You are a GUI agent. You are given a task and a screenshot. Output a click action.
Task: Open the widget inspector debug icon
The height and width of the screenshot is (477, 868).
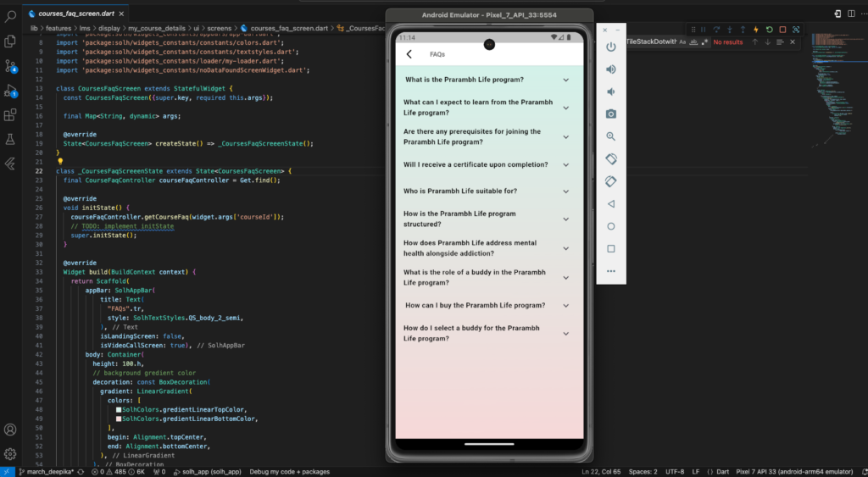point(796,30)
